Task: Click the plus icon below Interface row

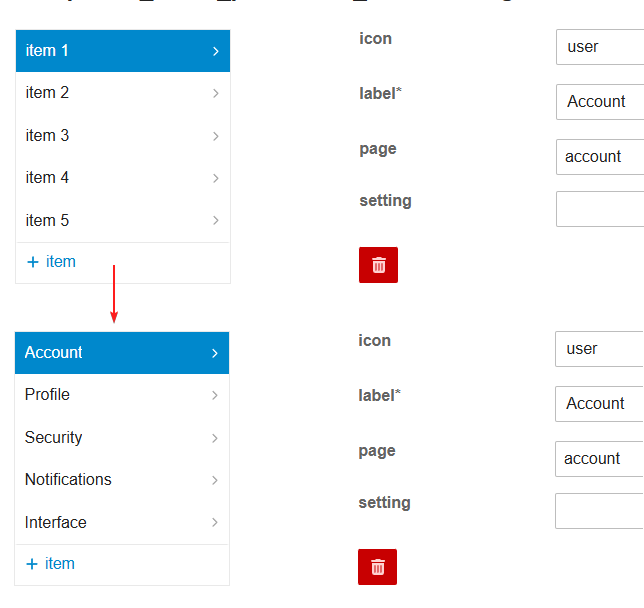Action: [32, 564]
